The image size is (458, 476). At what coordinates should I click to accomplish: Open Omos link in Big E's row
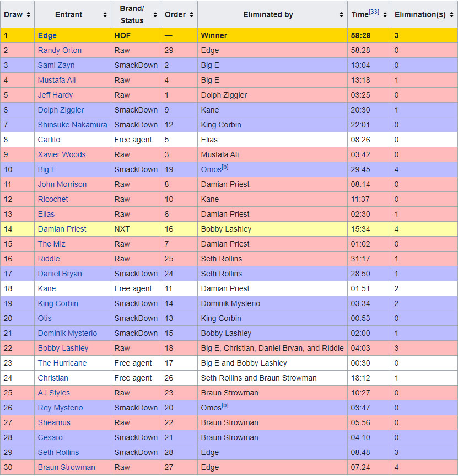[x=211, y=169]
